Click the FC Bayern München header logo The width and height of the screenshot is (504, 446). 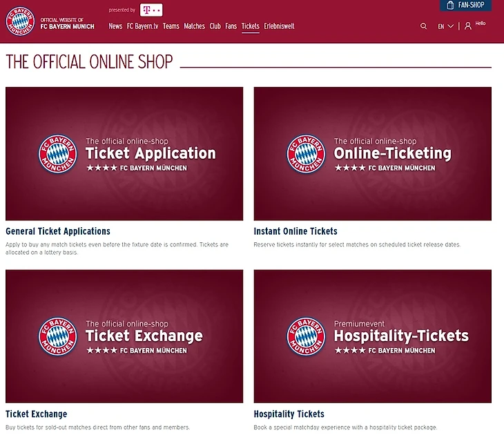[20, 21]
